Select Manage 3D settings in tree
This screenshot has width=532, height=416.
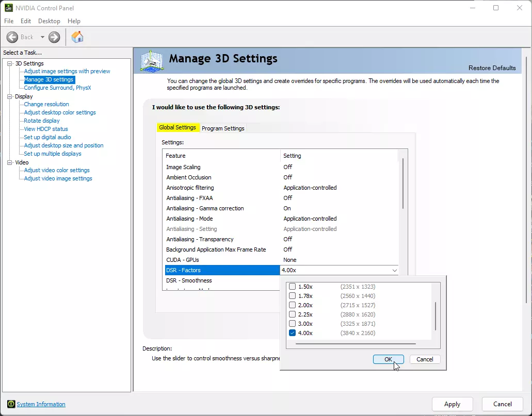coord(49,79)
